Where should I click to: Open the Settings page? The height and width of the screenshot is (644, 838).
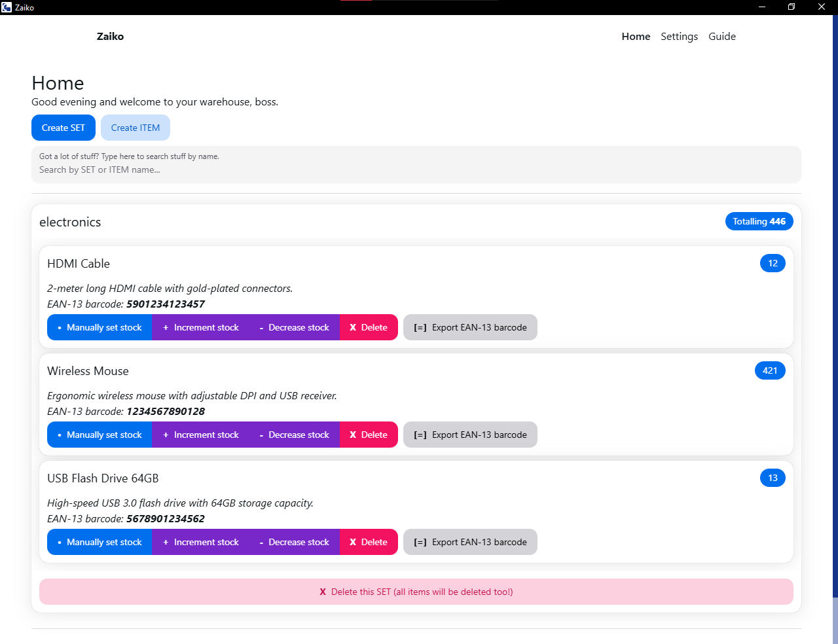tap(679, 37)
